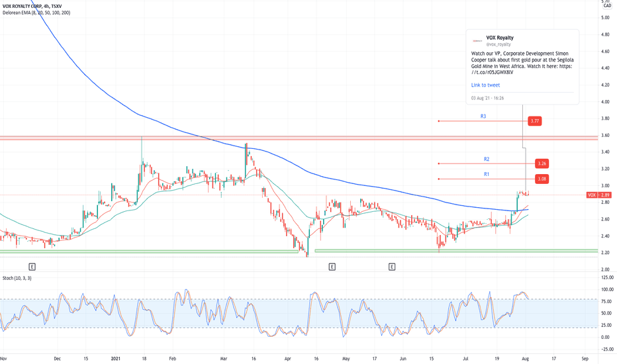This screenshot has width=617, height=364.
Task: Click the 'Sep' label on the time axis
Action: [x=585, y=359]
